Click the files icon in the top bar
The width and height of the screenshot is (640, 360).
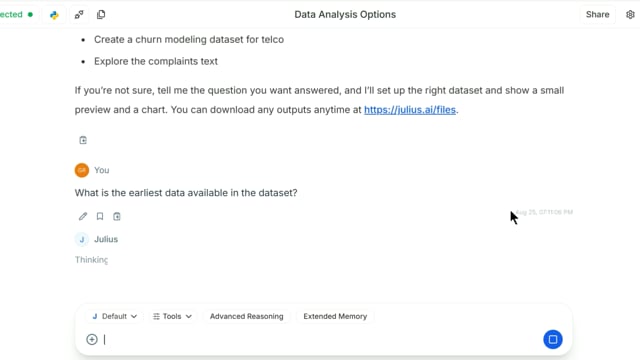coord(101,15)
